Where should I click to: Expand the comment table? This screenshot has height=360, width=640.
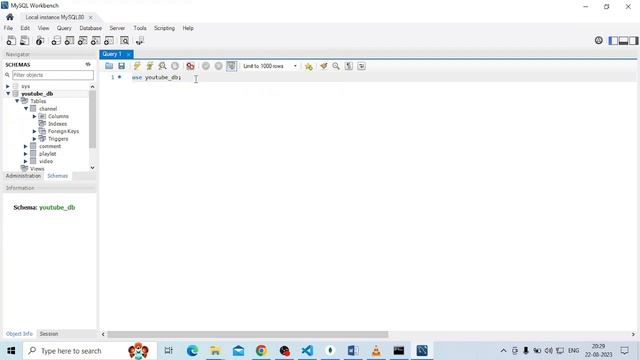pos(26,146)
